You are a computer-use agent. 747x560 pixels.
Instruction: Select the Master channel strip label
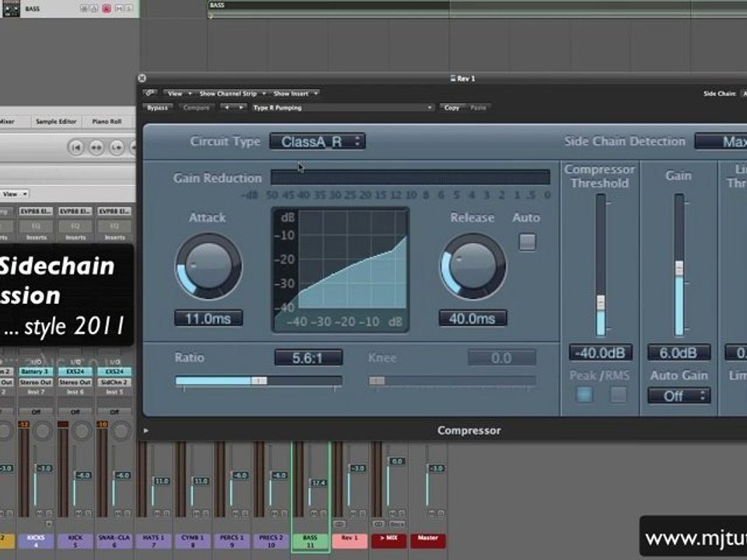[428, 541]
